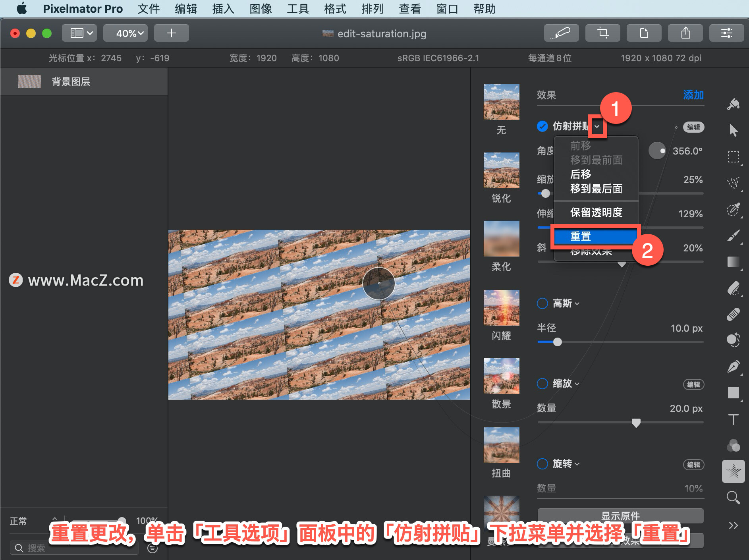Click 编辑 button for 旋转 effect
Viewport: 749px width, 560px height.
coord(693,465)
